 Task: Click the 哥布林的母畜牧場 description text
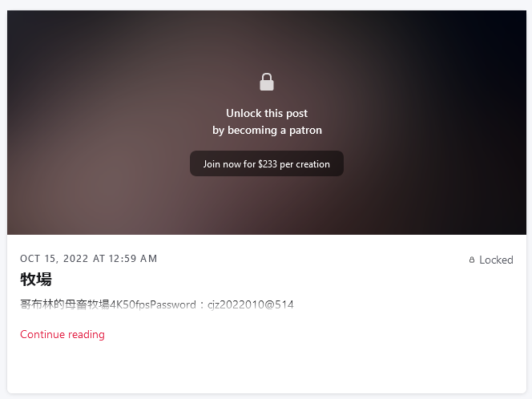click(64, 304)
